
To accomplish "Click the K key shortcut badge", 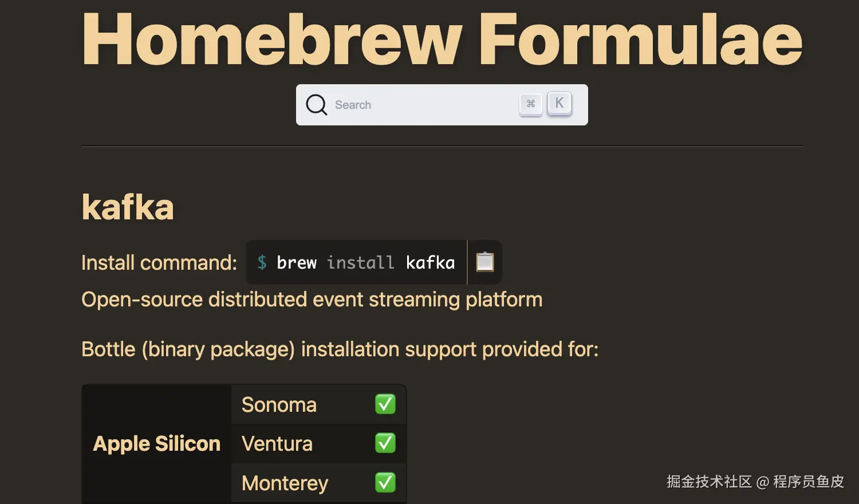I will coord(559,104).
